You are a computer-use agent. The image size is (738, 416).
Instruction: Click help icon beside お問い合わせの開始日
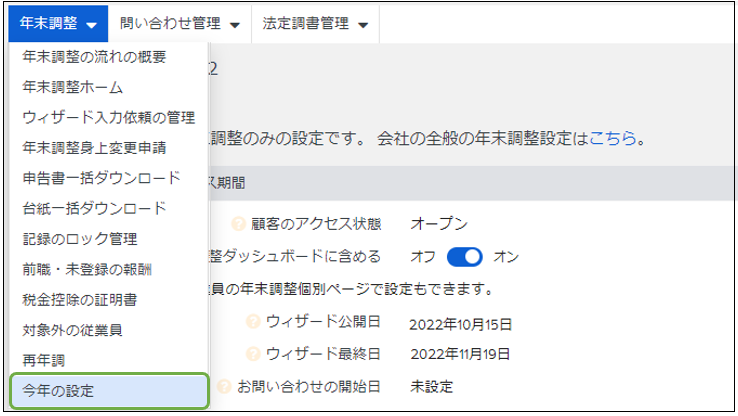coord(224,386)
